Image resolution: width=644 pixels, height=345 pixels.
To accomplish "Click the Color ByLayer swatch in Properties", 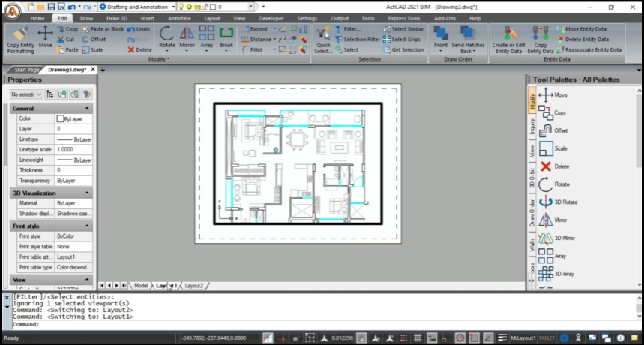I will pos(61,118).
